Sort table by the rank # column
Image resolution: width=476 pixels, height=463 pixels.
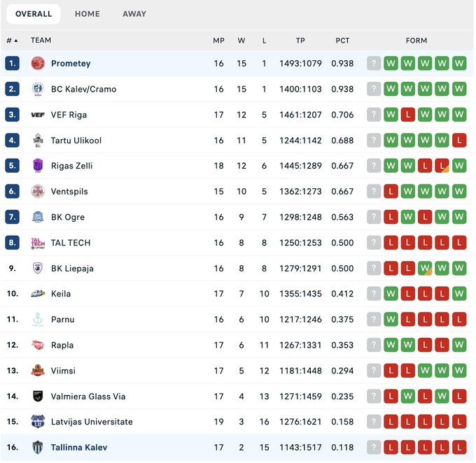(x=12, y=41)
